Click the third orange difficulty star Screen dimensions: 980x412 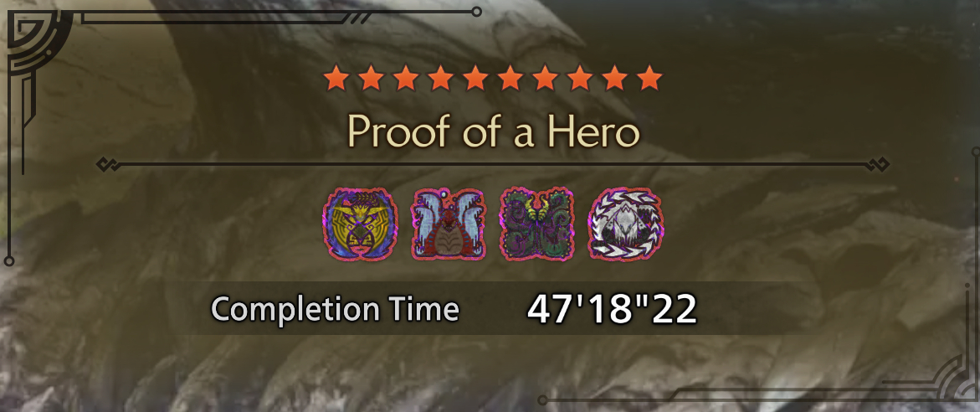click(x=406, y=79)
